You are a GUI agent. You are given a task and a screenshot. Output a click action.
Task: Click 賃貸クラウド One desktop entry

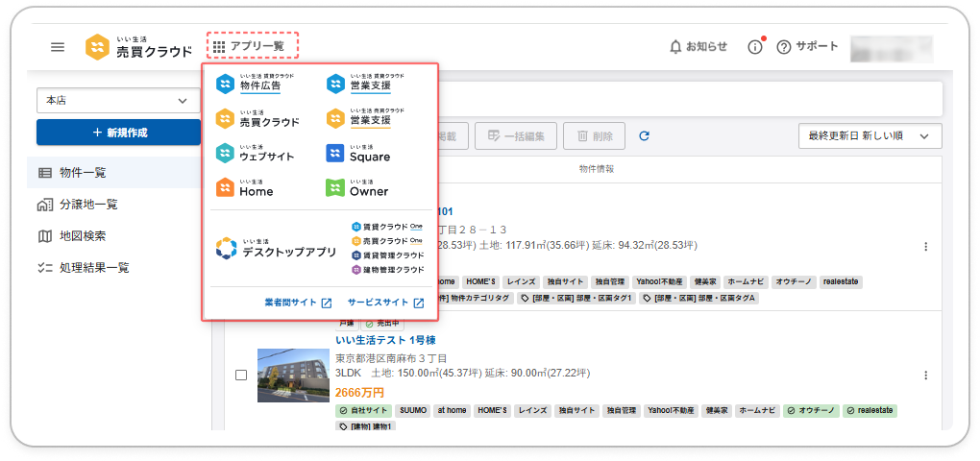pos(387,227)
